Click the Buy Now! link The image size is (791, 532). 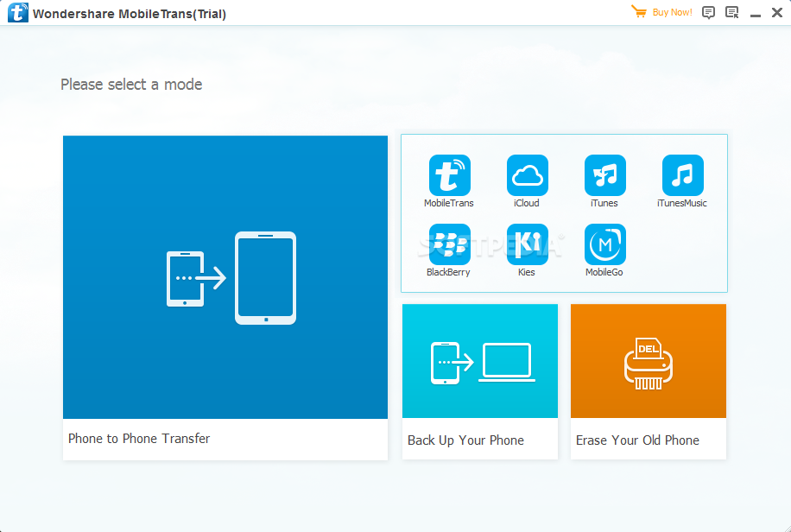[672, 12]
